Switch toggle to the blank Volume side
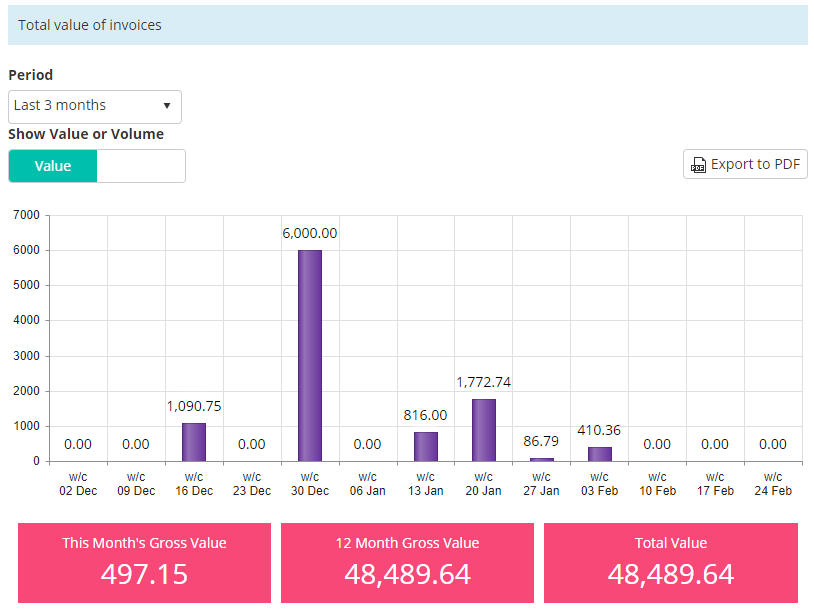 click(141, 166)
